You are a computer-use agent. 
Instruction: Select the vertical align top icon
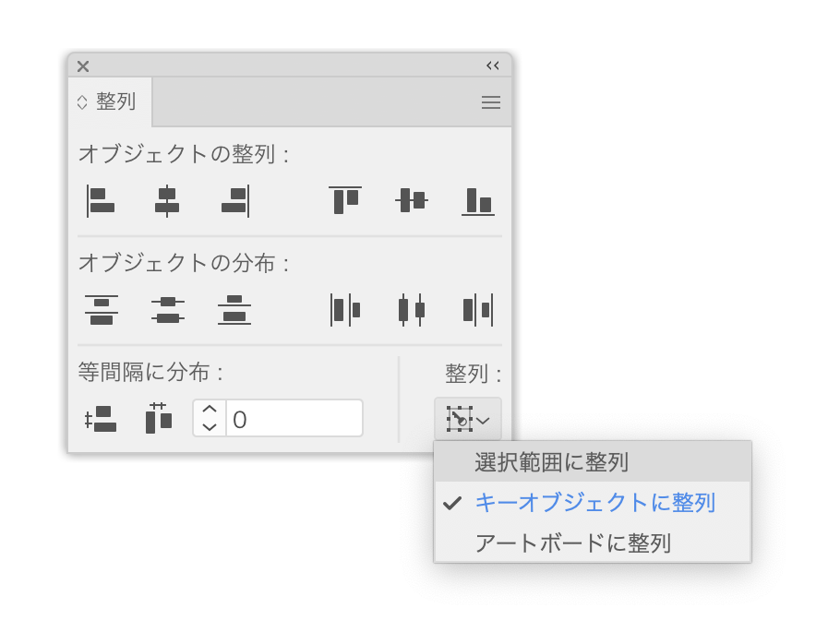[343, 201]
